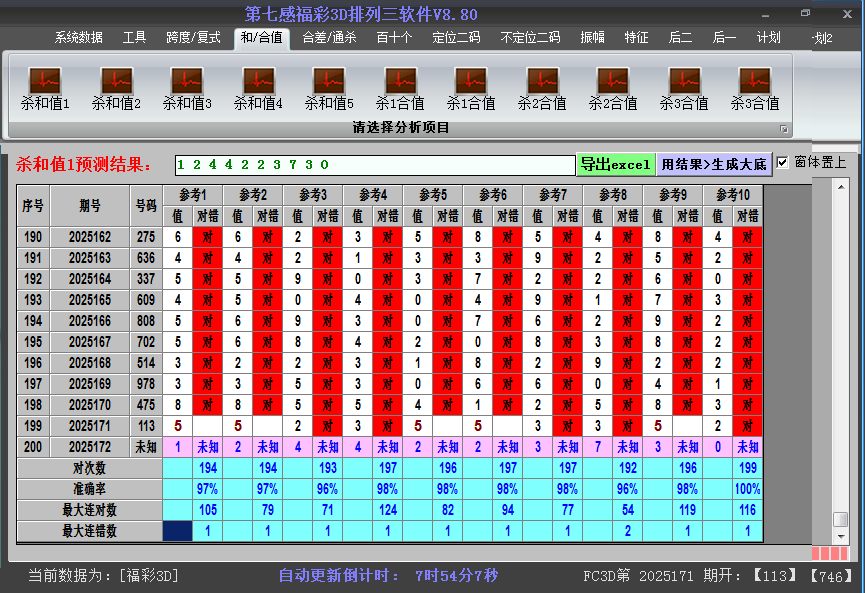The width and height of the screenshot is (865, 593).
Task: Switch to the 跨度/复式 tab
Action: (x=193, y=38)
